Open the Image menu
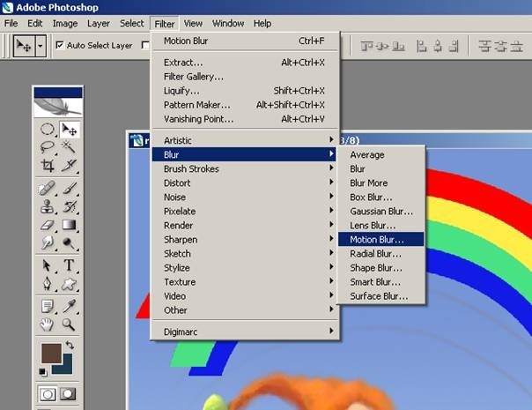The image size is (532, 410). point(64,23)
